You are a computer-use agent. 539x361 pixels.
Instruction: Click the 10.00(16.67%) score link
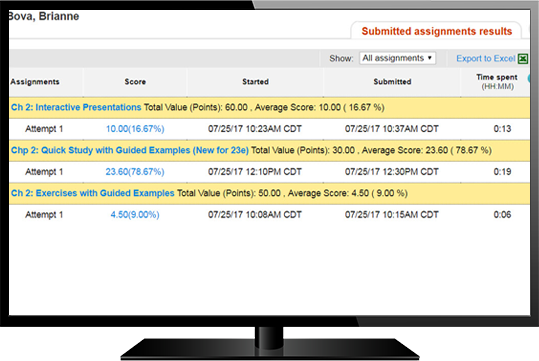point(135,129)
